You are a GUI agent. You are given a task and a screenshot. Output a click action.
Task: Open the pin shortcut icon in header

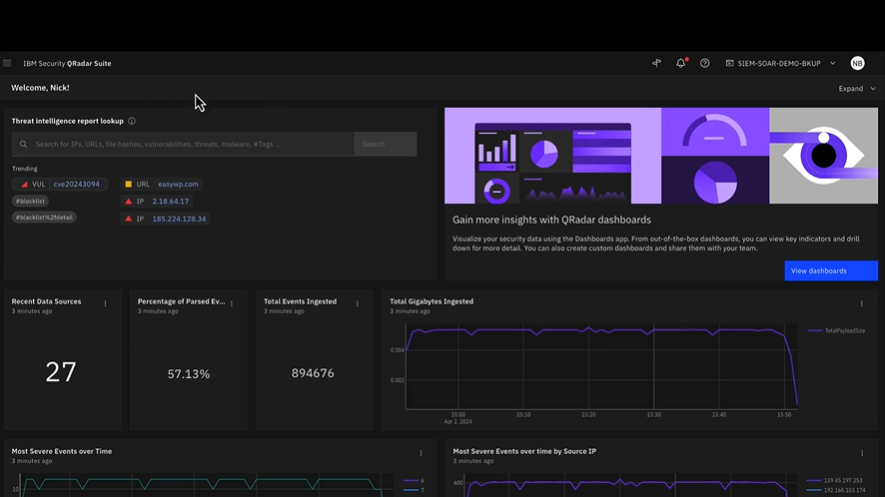[x=656, y=63]
